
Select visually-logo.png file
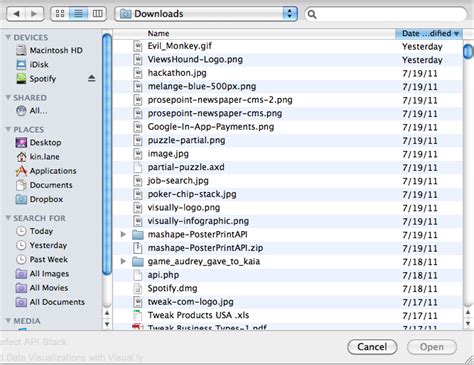(288, 207)
